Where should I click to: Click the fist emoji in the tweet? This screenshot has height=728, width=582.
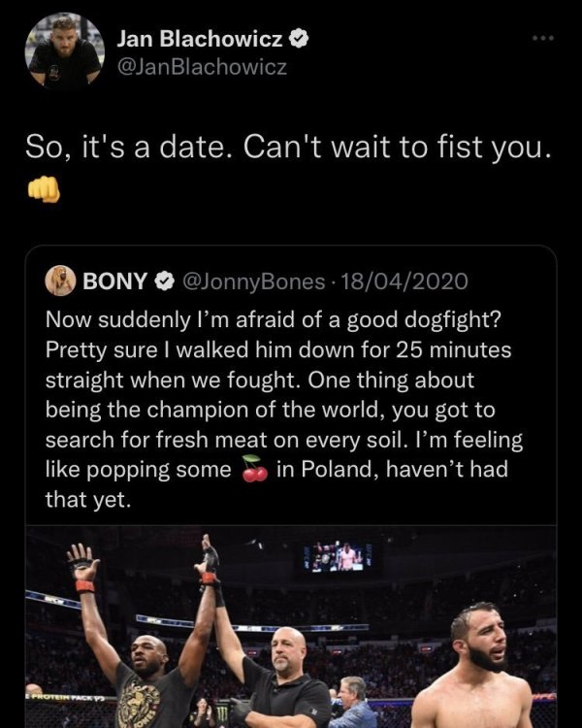point(44,189)
